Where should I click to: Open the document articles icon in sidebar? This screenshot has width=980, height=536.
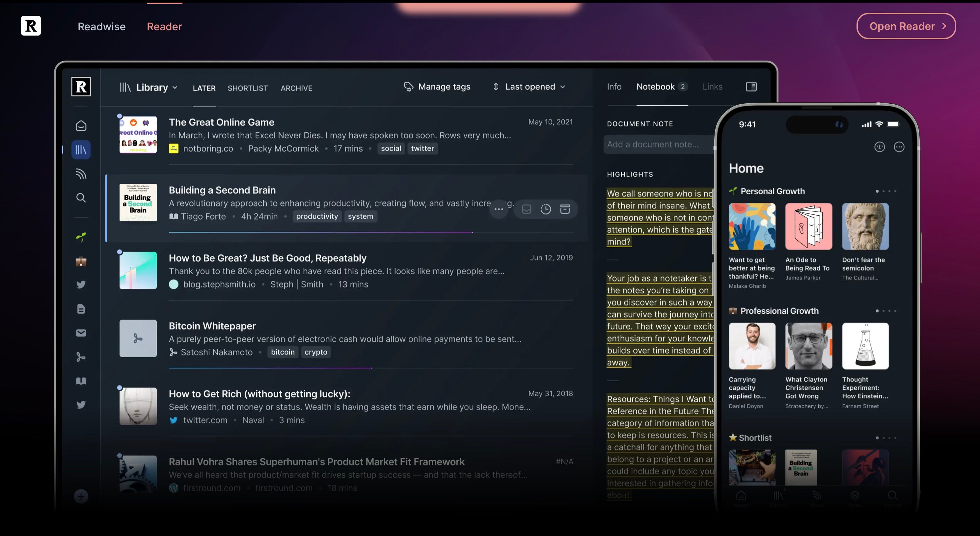click(81, 309)
